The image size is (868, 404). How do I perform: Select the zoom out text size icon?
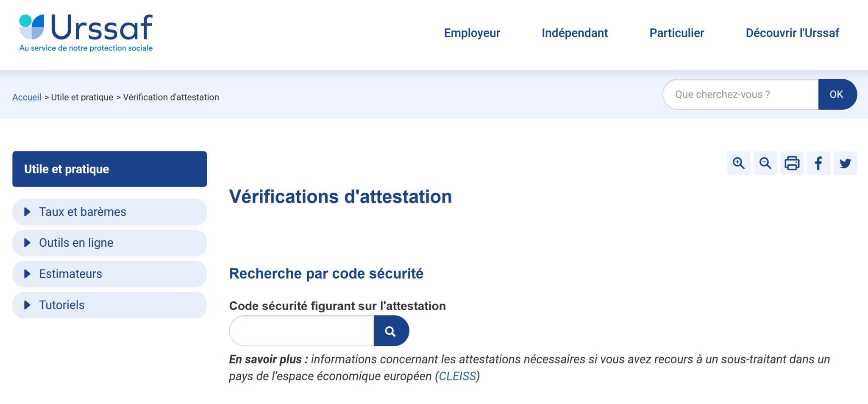(765, 163)
